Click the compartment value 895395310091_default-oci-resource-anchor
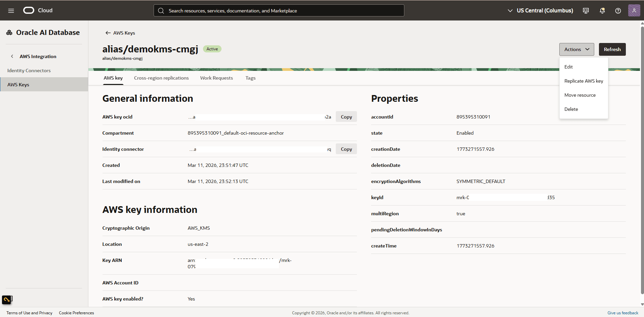This screenshot has height=317, width=644. click(236, 133)
